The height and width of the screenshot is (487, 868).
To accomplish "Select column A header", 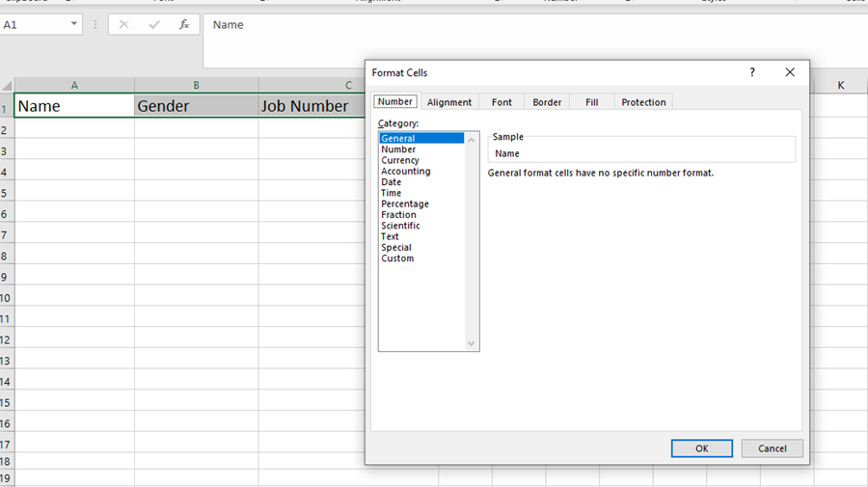I will click(74, 85).
